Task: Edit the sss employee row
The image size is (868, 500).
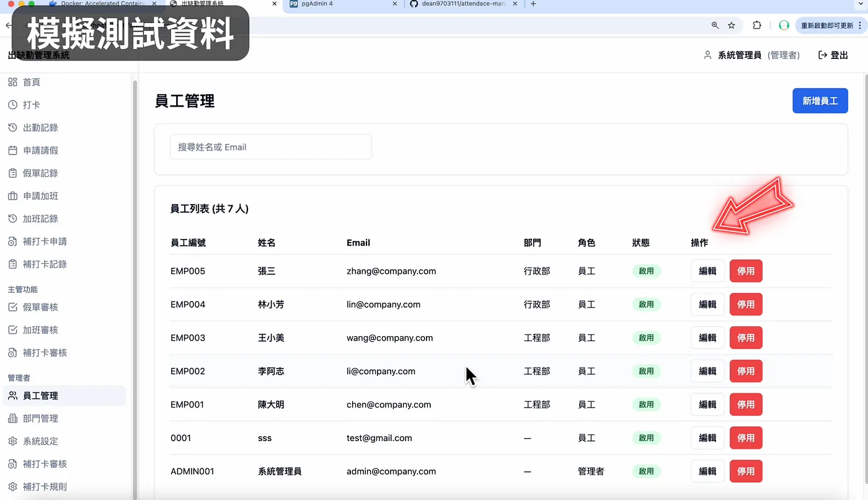Action: (x=707, y=438)
